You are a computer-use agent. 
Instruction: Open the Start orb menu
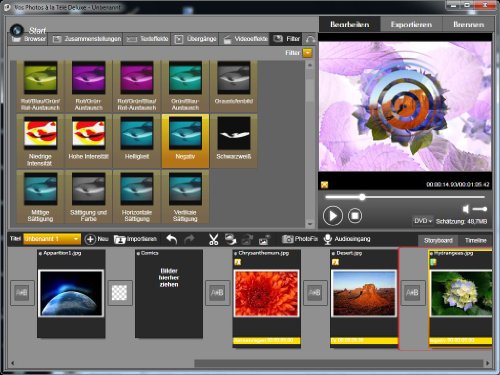pos(17,30)
